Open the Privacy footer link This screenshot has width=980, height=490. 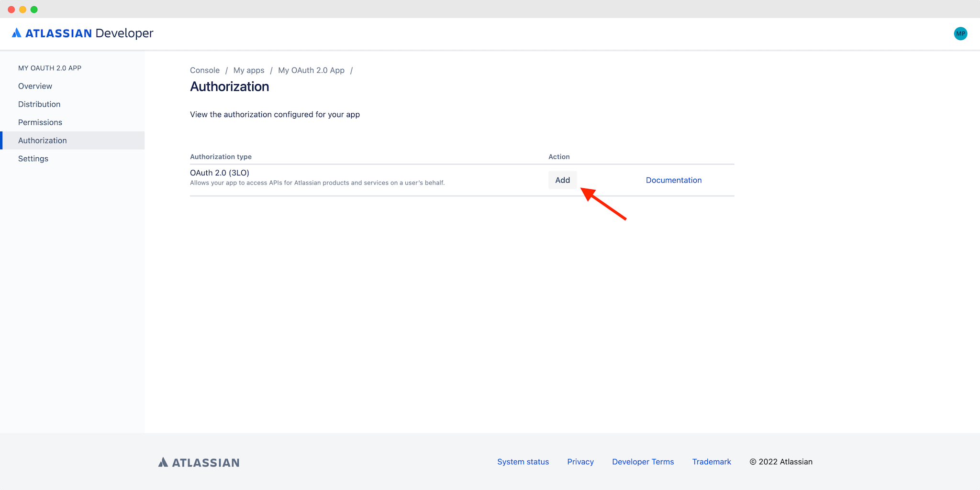pyautogui.click(x=580, y=462)
